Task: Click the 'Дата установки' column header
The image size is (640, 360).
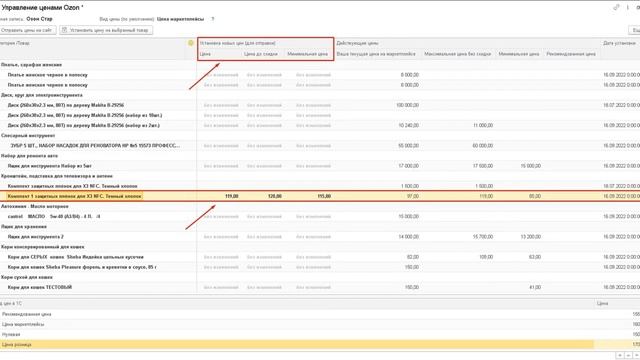Action: pos(619,43)
